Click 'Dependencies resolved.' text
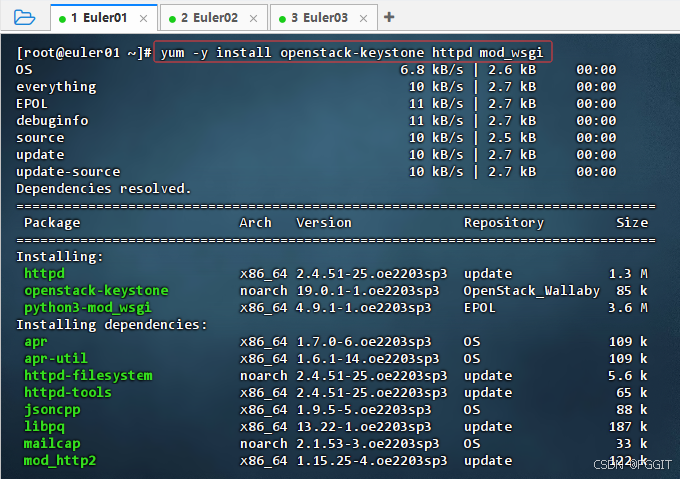Screen dimensions: 680x479 (104, 189)
